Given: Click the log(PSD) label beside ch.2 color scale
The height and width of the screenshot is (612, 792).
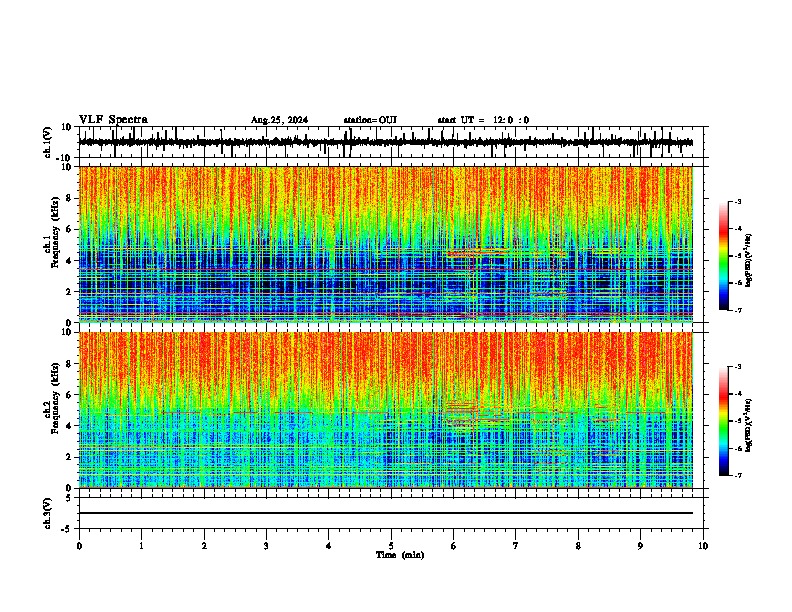Looking at the screenshot, I should pyautogui.click(x=749, y=425).
